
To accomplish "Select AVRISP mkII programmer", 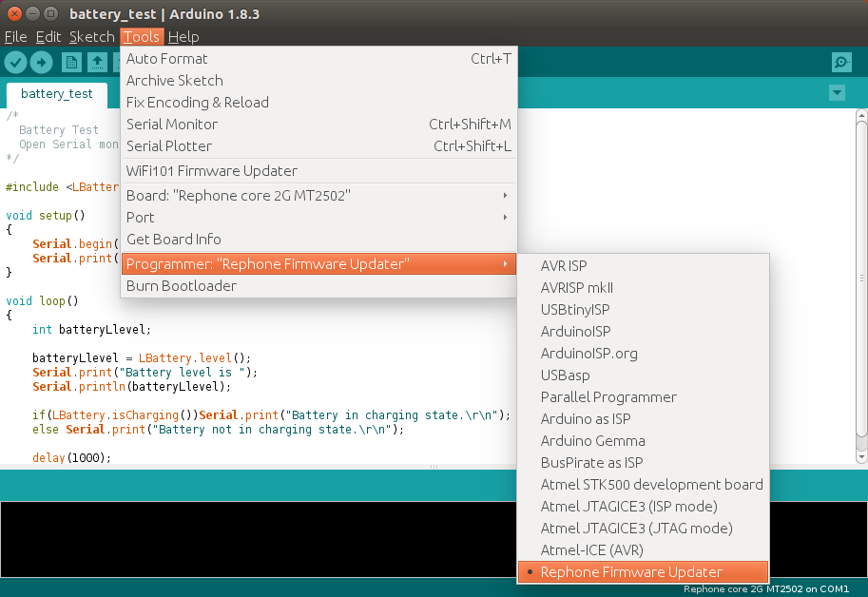I will 644,288.
